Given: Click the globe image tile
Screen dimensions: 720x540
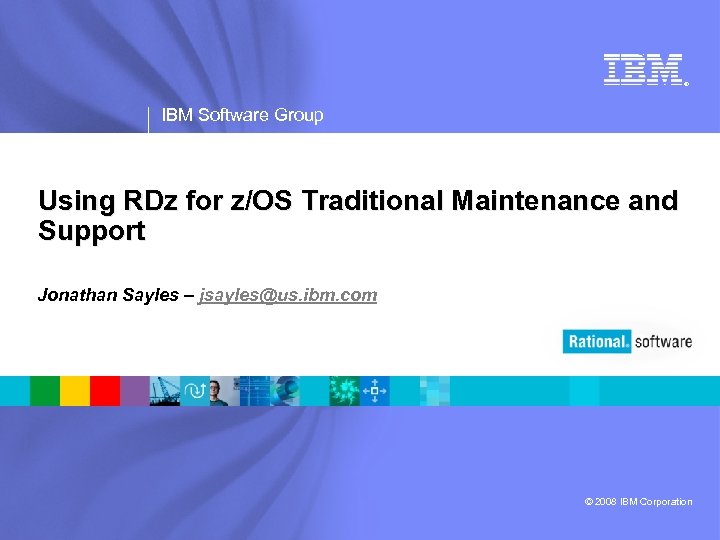Looking at the screenshot, I should point(285,391).
